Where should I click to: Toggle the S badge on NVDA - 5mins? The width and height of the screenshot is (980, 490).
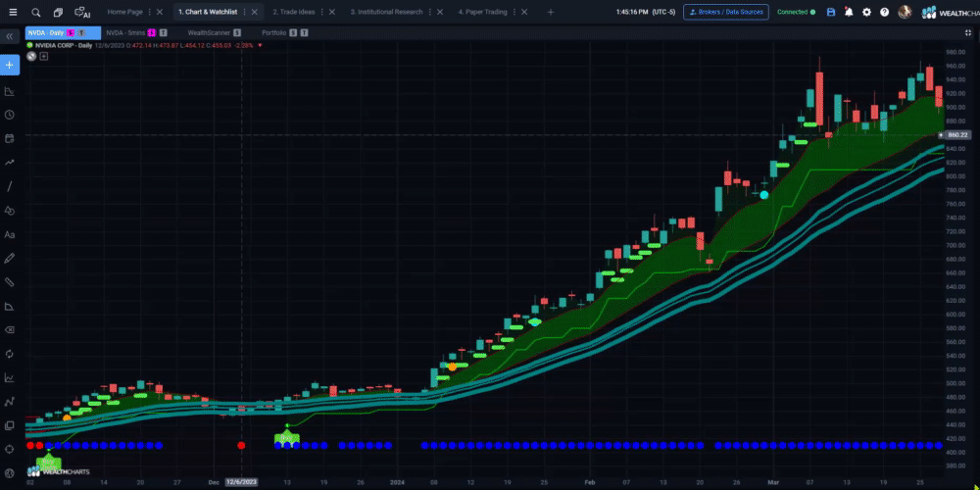(151, 32)
